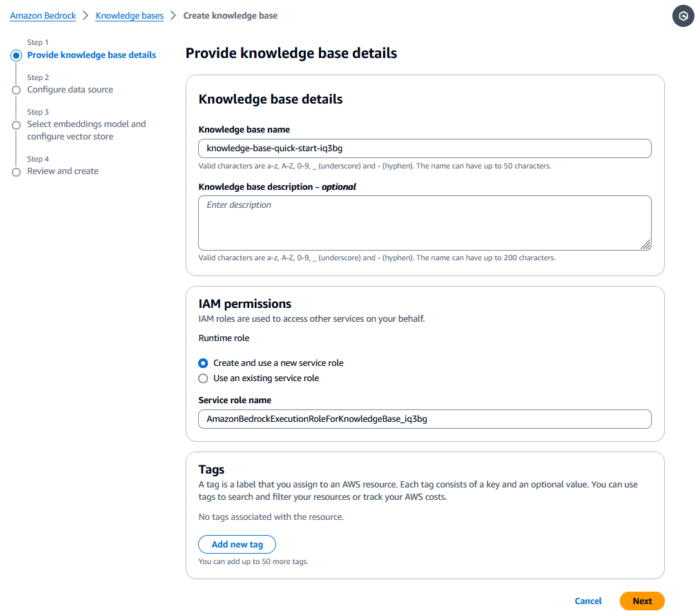Select Provide knowledge base details step
700x611 pixels.
tap(91, 55)
